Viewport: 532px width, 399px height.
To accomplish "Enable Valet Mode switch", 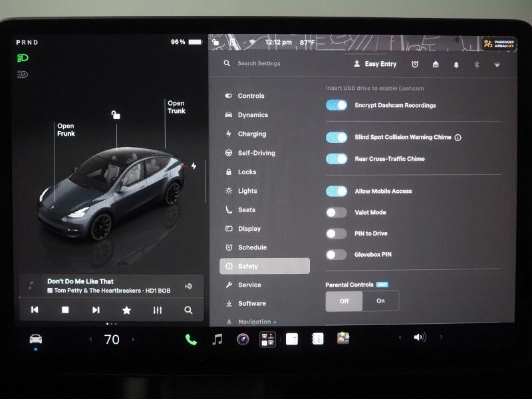I will (x=336, y=212).
